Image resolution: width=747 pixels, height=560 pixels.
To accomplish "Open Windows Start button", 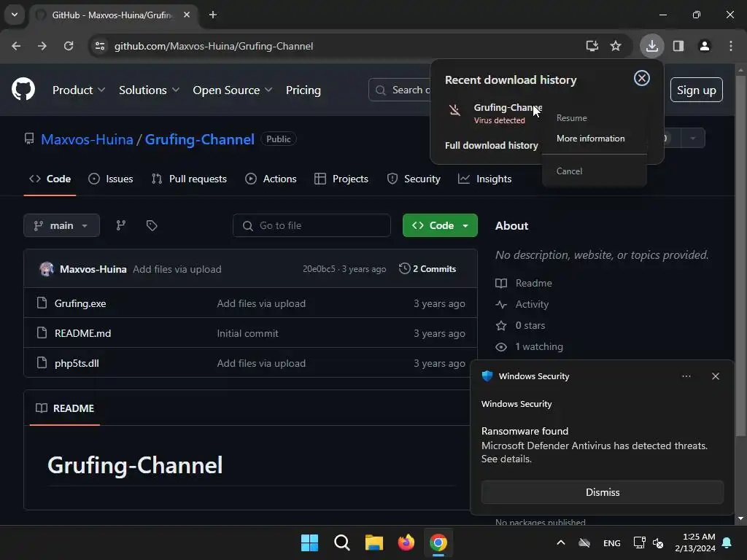I will click(x=309, y=542).
